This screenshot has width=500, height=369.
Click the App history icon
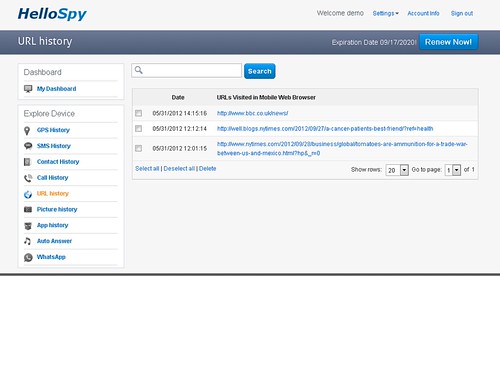(x=28, y=226)
